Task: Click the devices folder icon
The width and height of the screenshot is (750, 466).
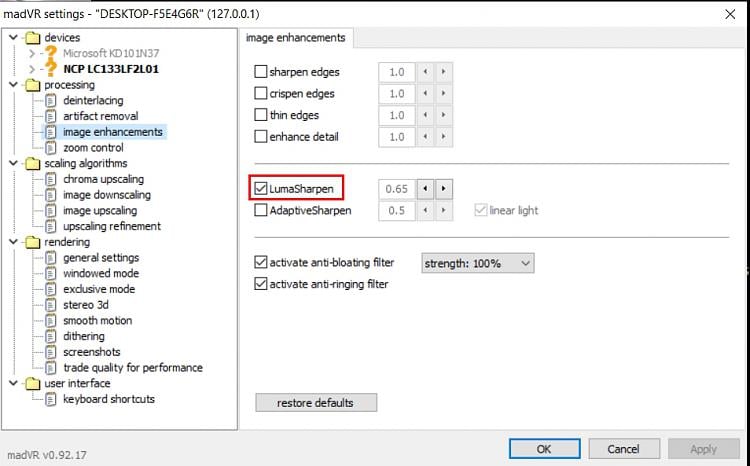Action: click(x=33, y=37)
